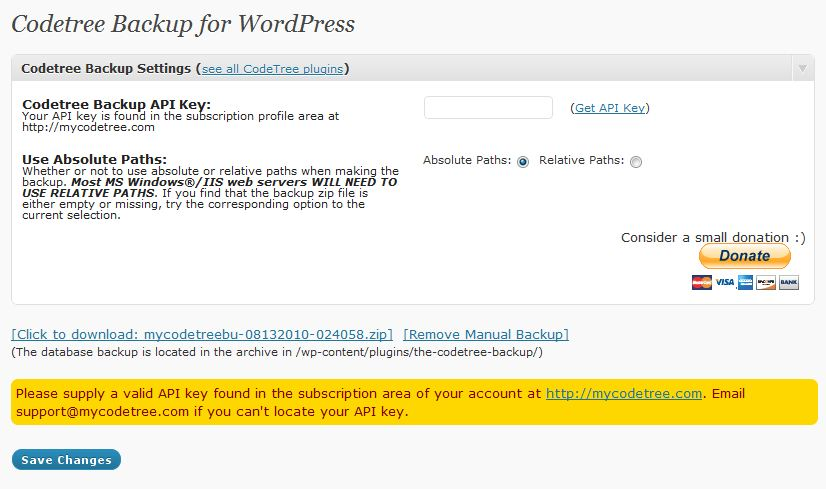Click the 'Consider a small donation :)' text
This screenshot has height=489, width=826.
point(713,238)
